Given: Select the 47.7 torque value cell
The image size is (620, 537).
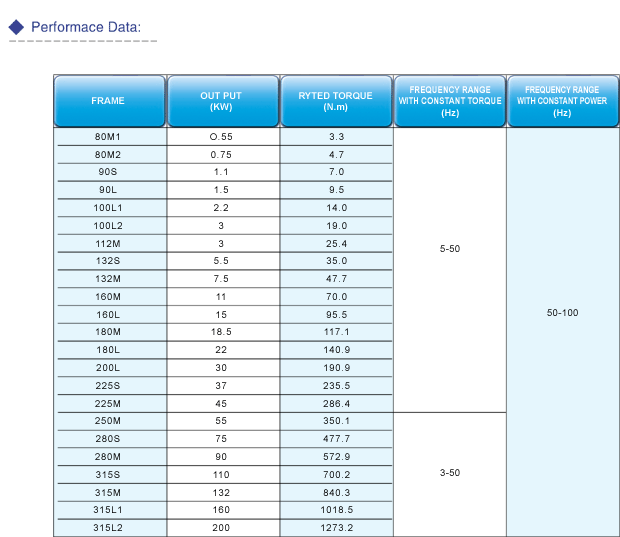Looking at the screenshot, I should [x=335, y=279].
